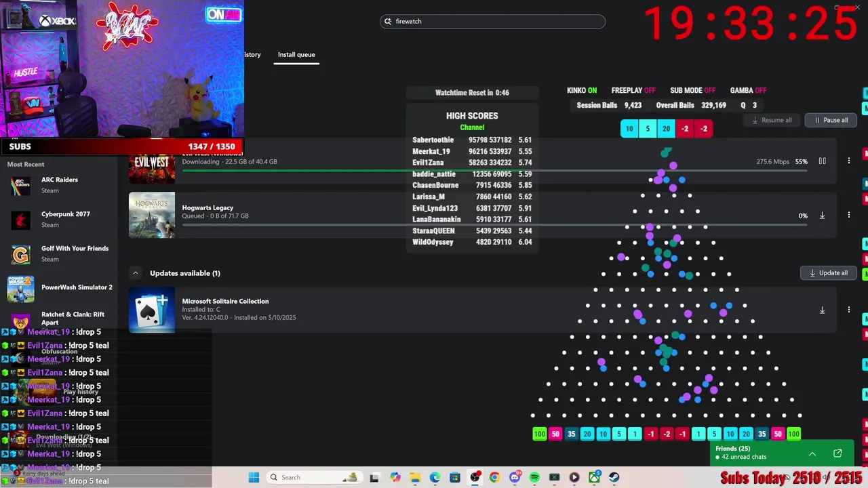The height and width of the screenshot is (488, 868).
Task: Open Hogwarts Legacy three-dot options menu
Action: [x=848, y=216]
